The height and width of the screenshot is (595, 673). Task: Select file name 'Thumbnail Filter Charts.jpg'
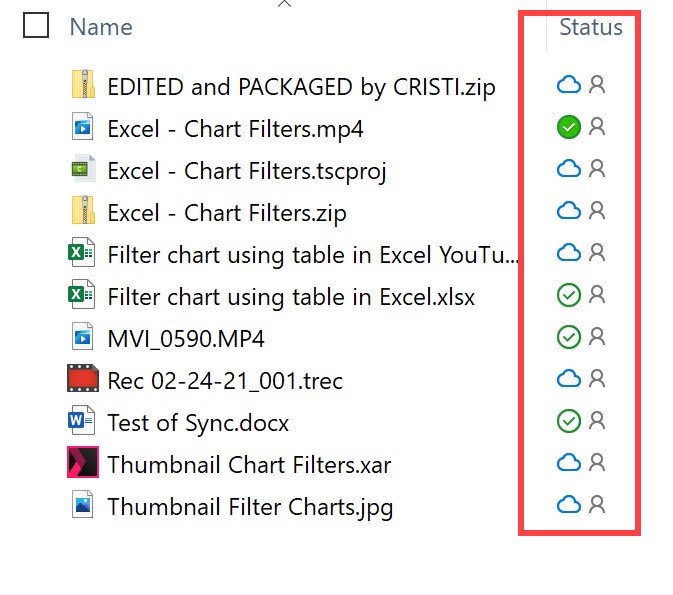coord(250,507)
